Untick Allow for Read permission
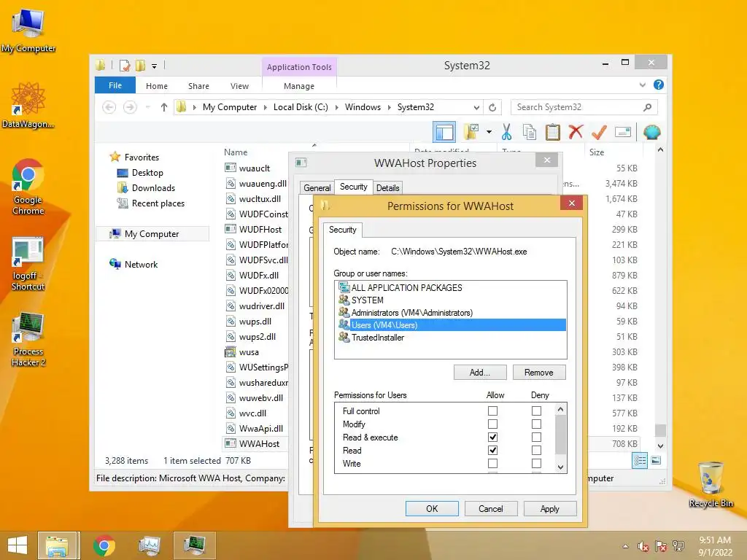This screenshot has height=560, width=747. pos(492,450)
